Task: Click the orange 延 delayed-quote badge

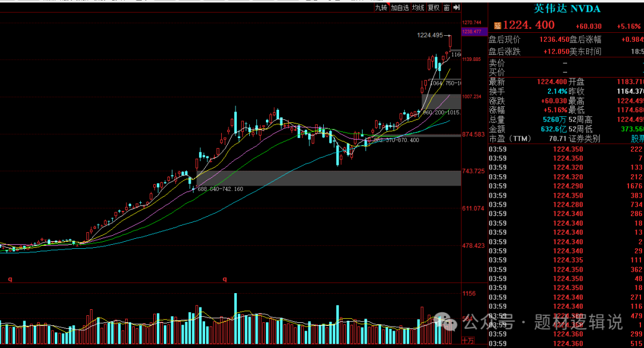Action: 497,26
